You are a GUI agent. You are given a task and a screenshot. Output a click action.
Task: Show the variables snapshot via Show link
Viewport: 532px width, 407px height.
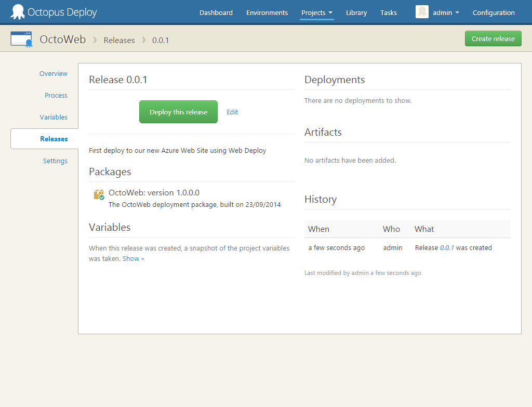pos(132,258)
